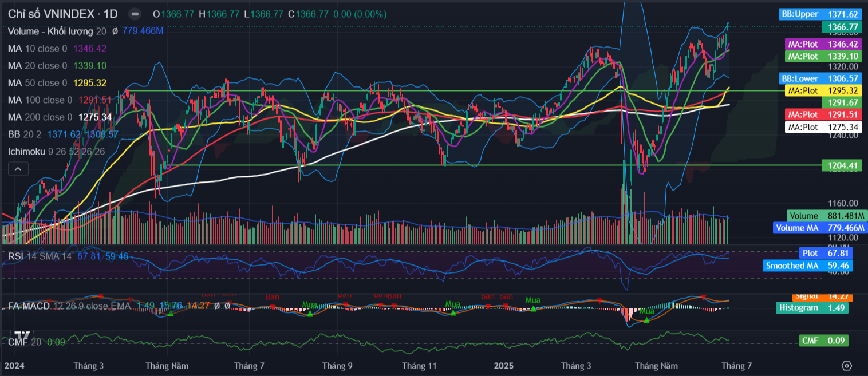Click the Histogram label on price axis

coord(799,308)
